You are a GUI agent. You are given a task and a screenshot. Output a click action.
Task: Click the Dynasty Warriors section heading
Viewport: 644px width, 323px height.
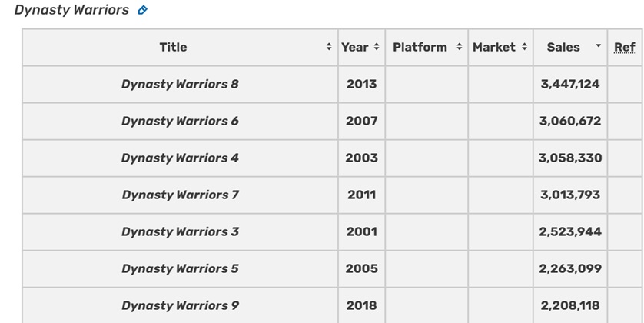coord(71,10)
